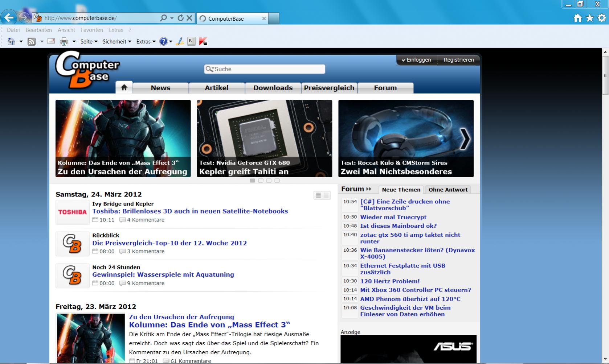
Task: Open the Downloads tab
Action: 273,88
